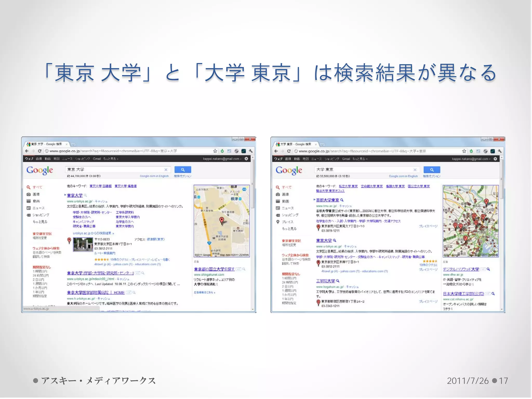Screen dimensions: 532x399
Task: Open wrench menu in 大学 東京 browser window
Action: (500, 151)
